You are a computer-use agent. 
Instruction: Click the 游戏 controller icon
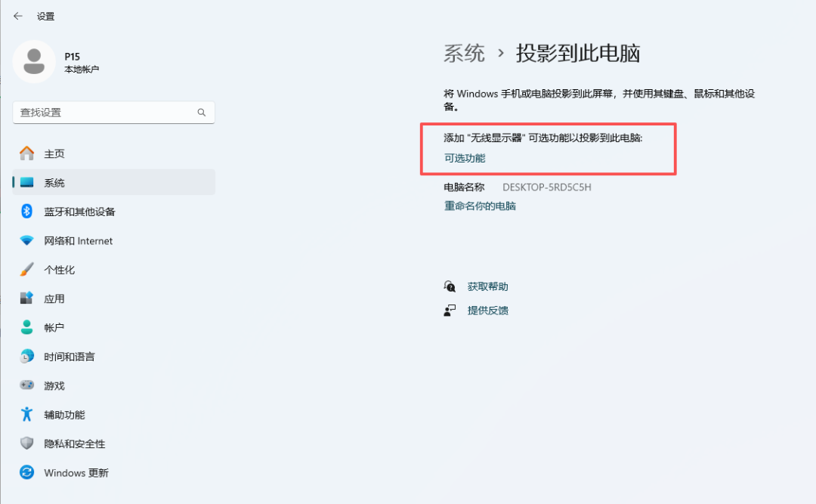click(26, 385)
